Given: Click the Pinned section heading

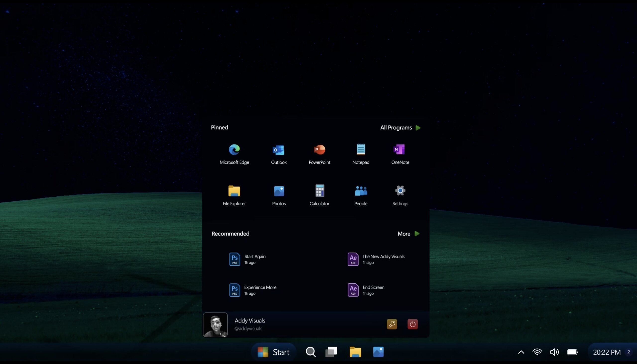Looking at the screenshot, I should [x=219, y=128].
